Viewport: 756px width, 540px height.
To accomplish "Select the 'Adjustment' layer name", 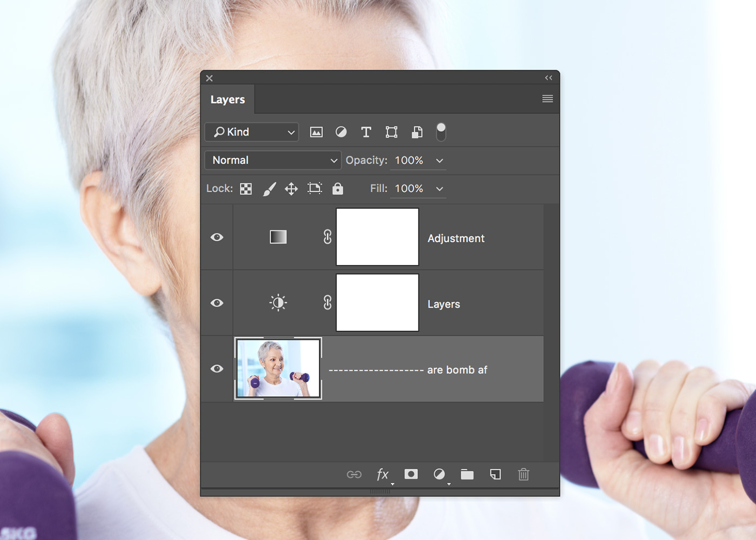I will click(x=456, y=238).
